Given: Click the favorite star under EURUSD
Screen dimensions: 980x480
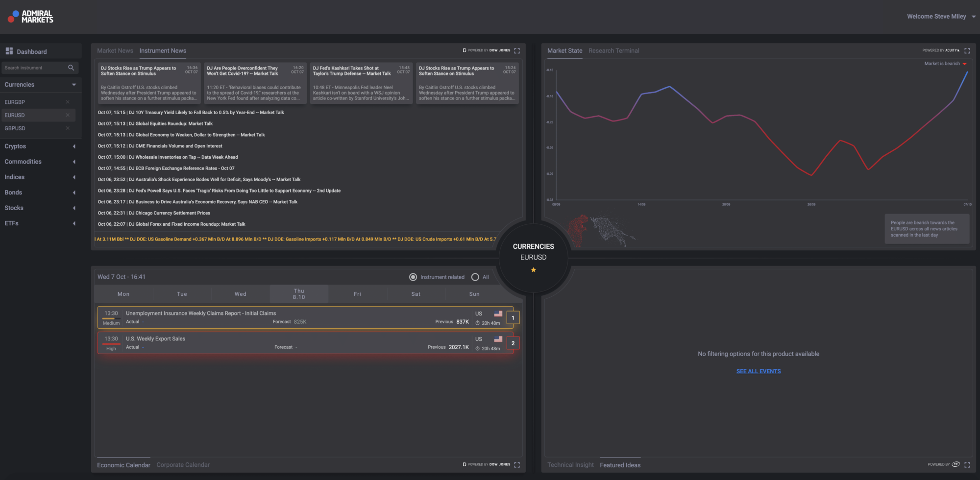Looking at the screenshot, I should point(533,270).
